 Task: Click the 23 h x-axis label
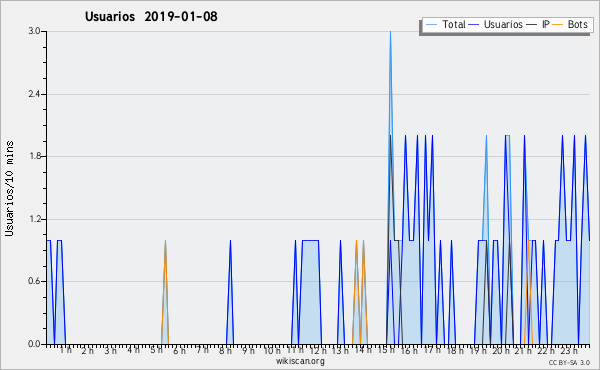coord(569,350)
